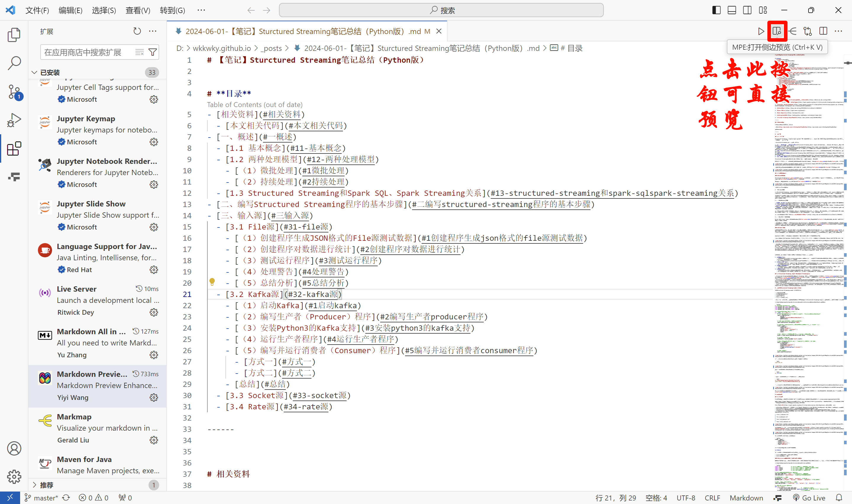Click the master branch status item

pyautogui.click(x=42, y=498)
